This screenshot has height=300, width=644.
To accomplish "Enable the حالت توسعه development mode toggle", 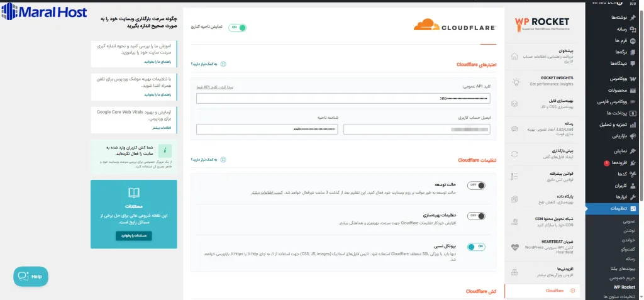I will [x=477, y=186].
